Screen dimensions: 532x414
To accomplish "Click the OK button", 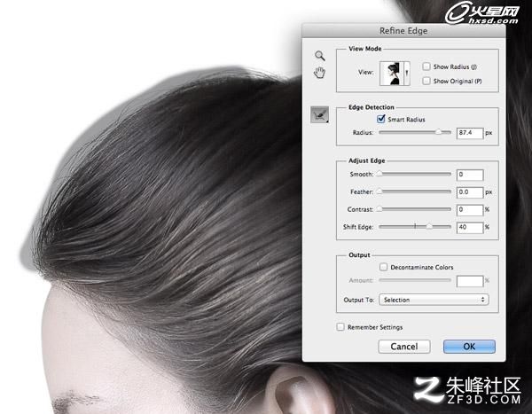I will tap(469, 347).
